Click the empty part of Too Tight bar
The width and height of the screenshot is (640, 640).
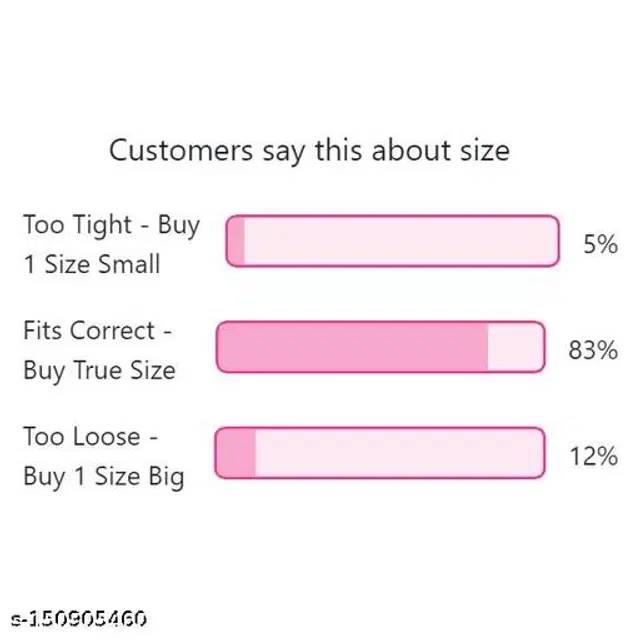point(400,241)
